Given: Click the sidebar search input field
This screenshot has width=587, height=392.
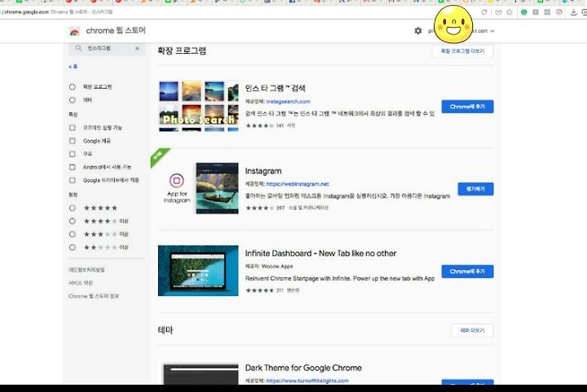Looking at the screenshot, I should click(108, 48).
